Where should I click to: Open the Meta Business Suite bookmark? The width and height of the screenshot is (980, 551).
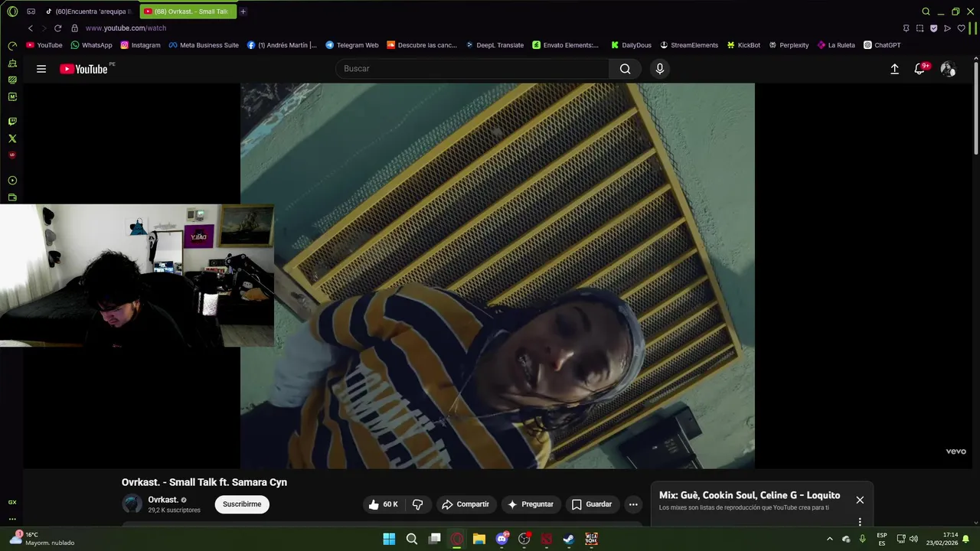(204, 45)
